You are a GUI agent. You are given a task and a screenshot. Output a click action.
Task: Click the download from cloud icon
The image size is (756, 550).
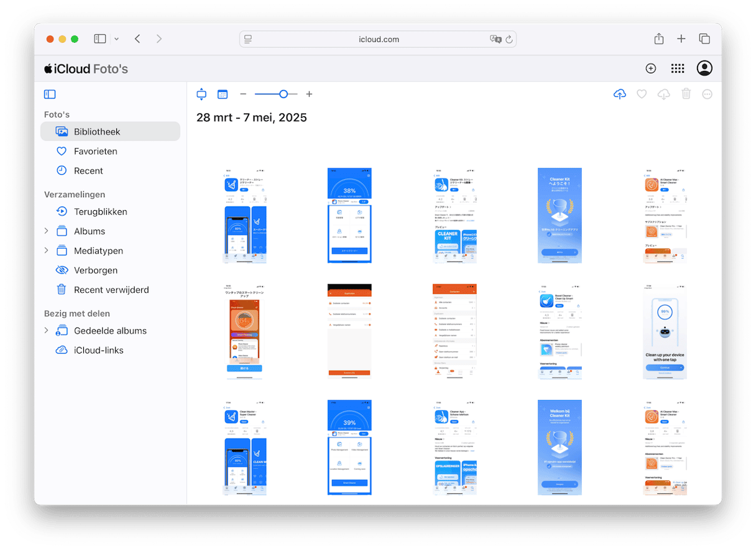click(x=663, y=94)
